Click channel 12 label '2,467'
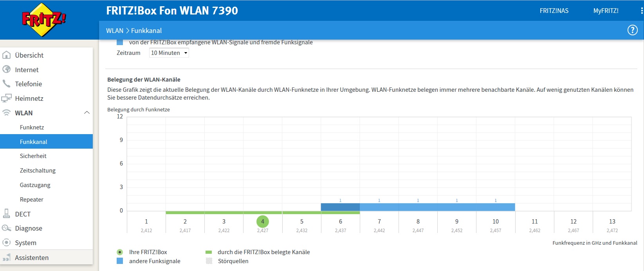The image size is (644, 271). coord(574,231)
